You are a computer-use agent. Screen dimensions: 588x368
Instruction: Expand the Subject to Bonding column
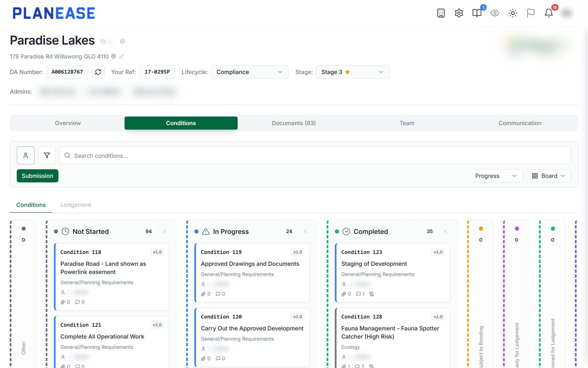[x=481, y=294]
